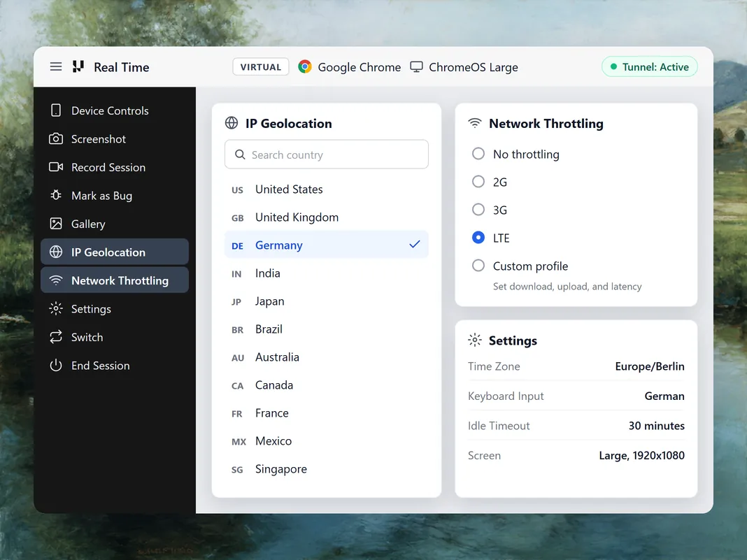Select Singapore in country list
The image size is (747, 560).
pos(327,468)
